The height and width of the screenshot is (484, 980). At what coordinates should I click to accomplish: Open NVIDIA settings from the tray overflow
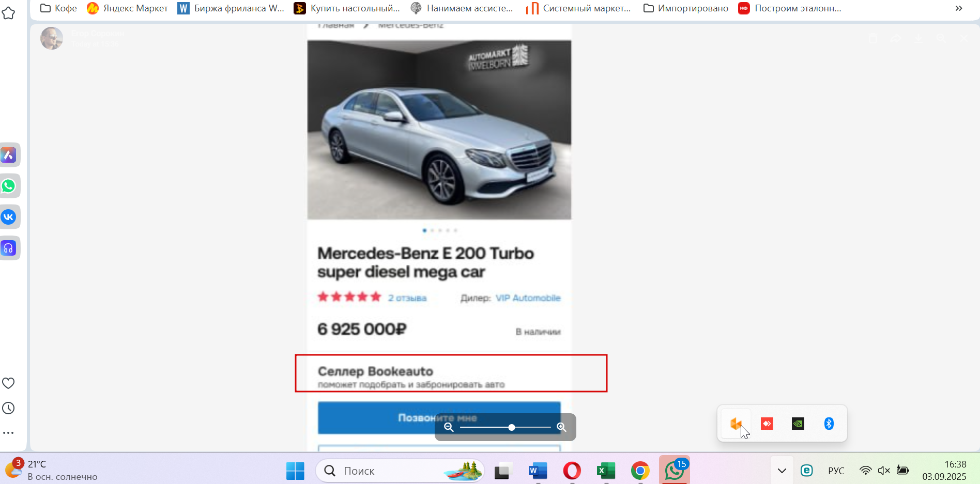coord(798,424)
